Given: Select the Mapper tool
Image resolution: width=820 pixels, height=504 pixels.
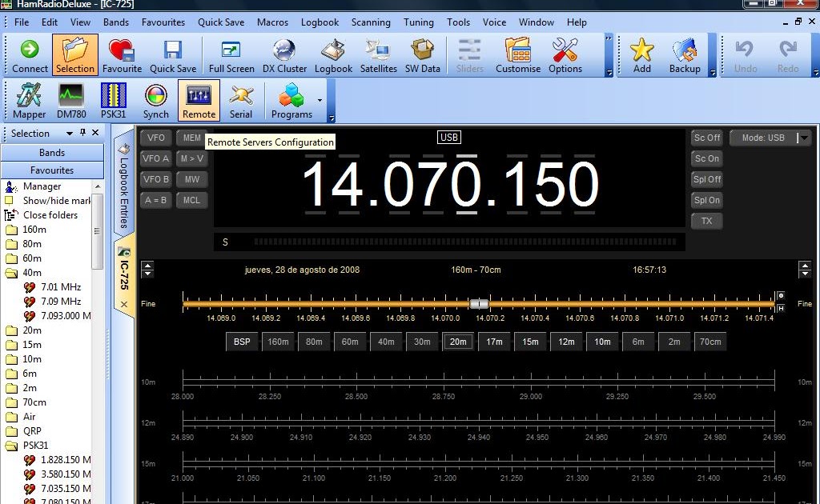Looking at the screenshot, I should (x=28, y=100).
